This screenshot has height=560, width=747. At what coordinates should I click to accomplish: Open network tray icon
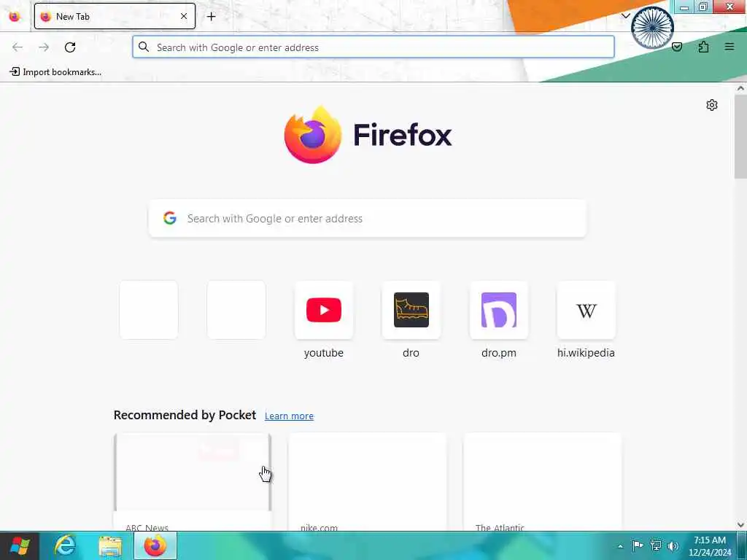tap(656, 545)
